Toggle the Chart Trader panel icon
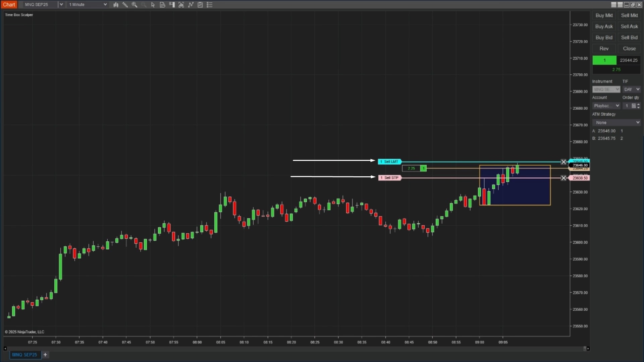The height and width of the screenshot is (362, 644). 172,5
